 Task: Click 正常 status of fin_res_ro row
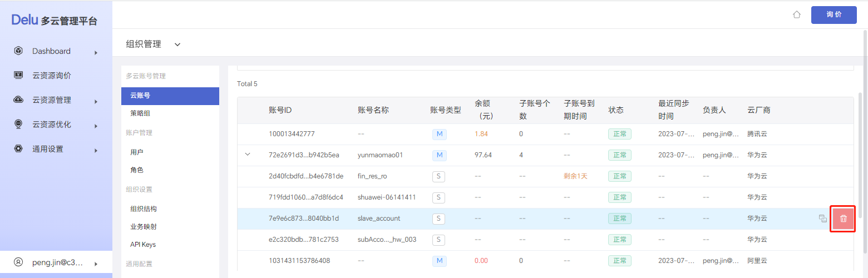click(620, 176)
